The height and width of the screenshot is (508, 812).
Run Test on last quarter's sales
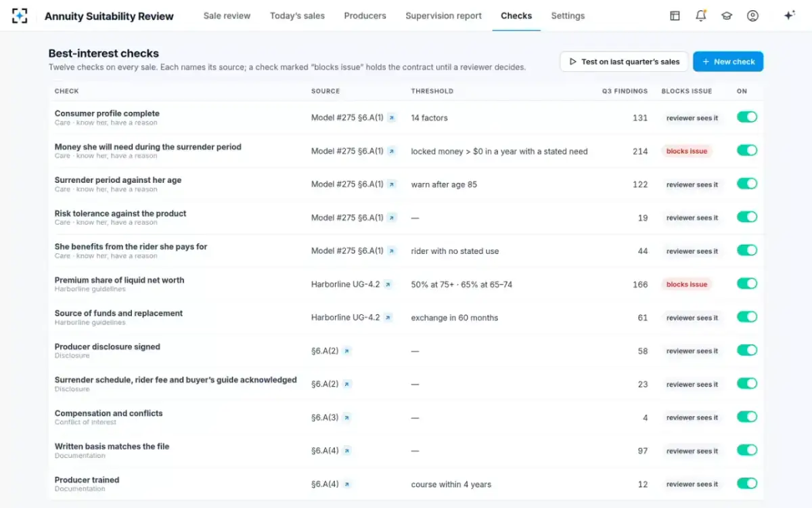(624, 62)
